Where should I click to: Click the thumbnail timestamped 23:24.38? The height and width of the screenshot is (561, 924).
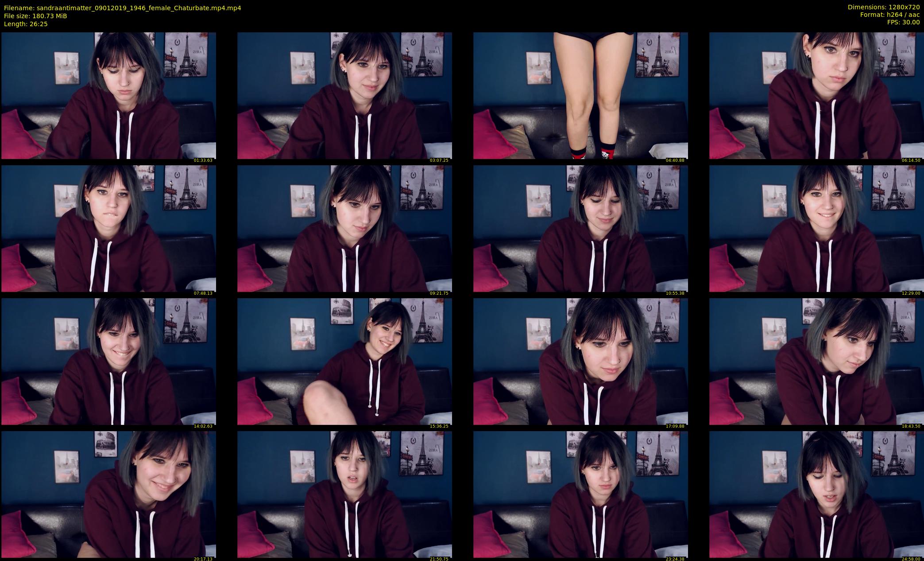click(580, 494)
